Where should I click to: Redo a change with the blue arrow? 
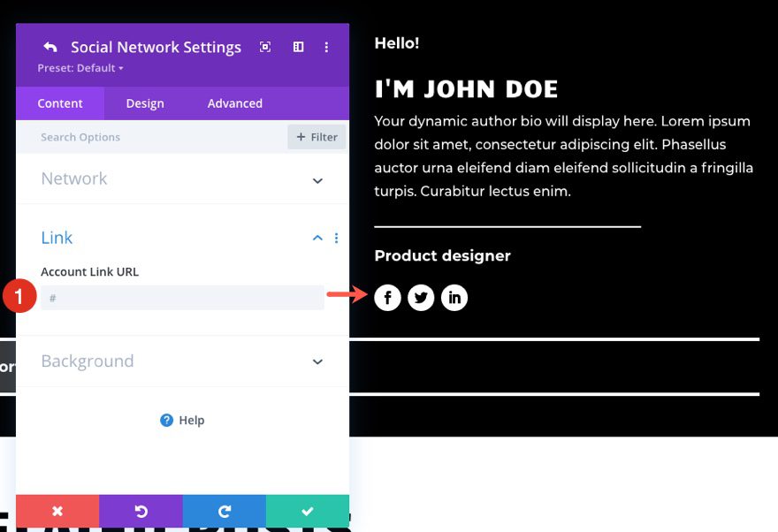point(224,511)
